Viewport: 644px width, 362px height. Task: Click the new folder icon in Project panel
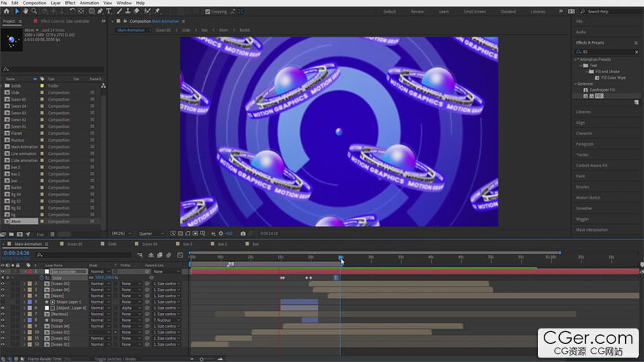pos(11,234)
